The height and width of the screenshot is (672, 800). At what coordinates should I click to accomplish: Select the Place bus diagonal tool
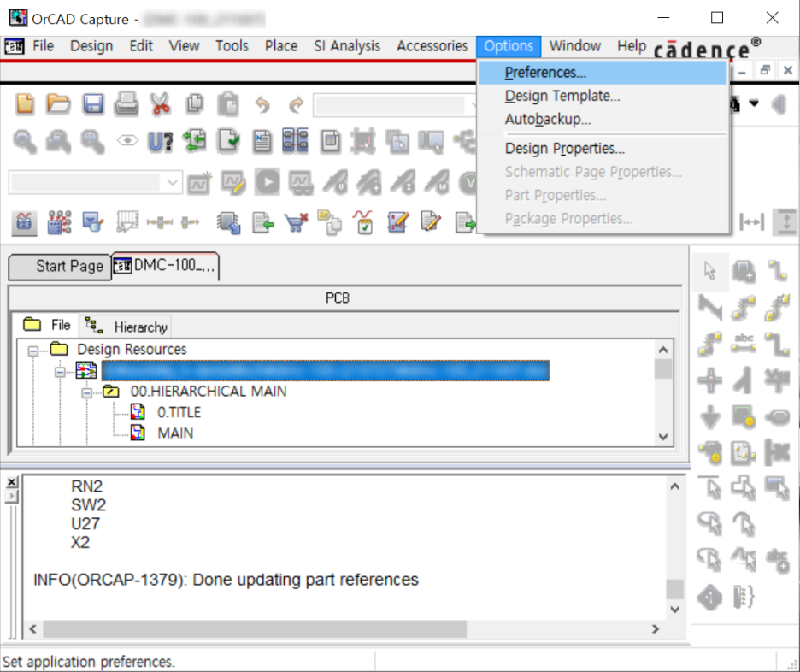[709, 307]
